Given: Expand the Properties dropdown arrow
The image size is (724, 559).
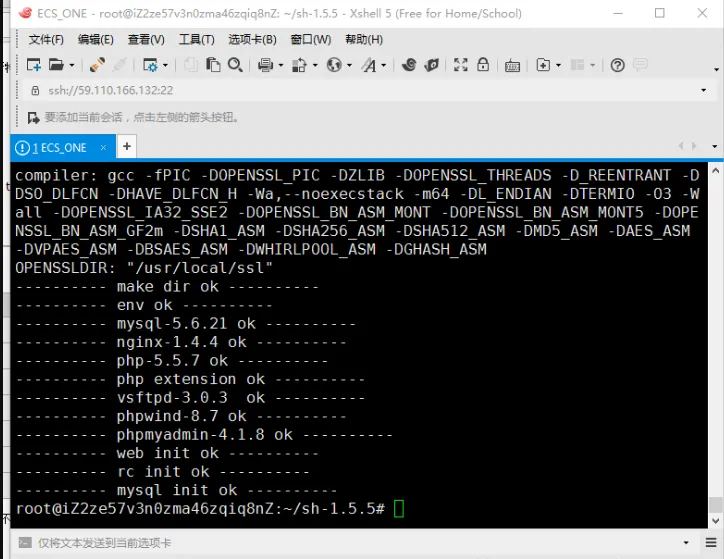Looking at the screenshot, I should [x=165, y=66].
